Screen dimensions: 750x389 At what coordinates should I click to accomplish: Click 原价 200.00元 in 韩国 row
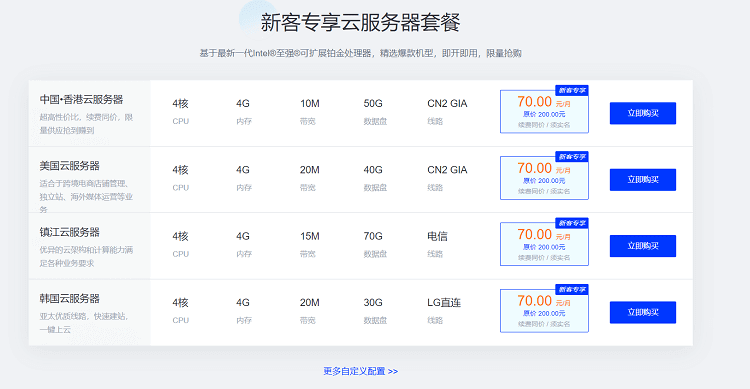pyautogui.click(x=544, y=313)
